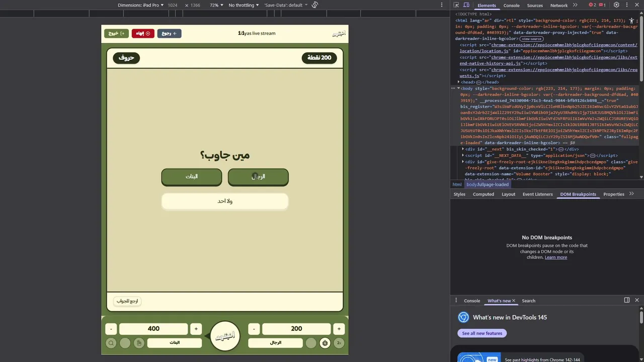Click the 2x double points icon

[x=339, y=343]
